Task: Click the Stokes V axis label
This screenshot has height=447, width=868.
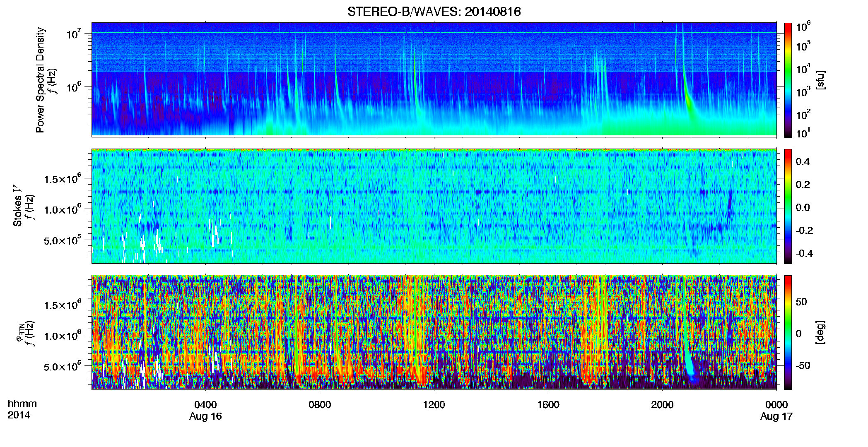Action: pos(17,206)
